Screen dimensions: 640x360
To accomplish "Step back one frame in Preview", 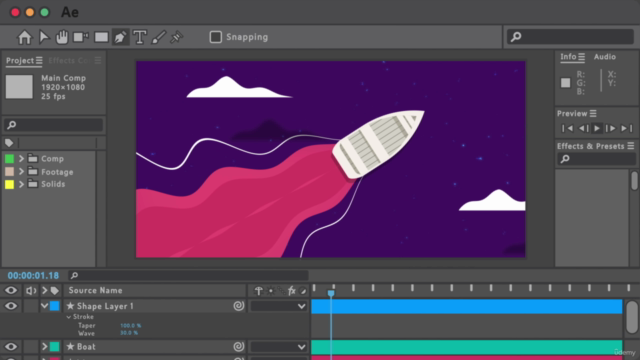I will (x=584, y=129).
